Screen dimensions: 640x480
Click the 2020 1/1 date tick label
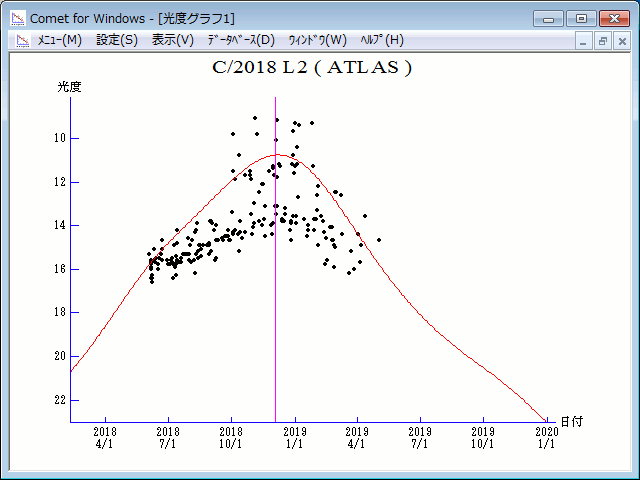click(x=546, y=437)
